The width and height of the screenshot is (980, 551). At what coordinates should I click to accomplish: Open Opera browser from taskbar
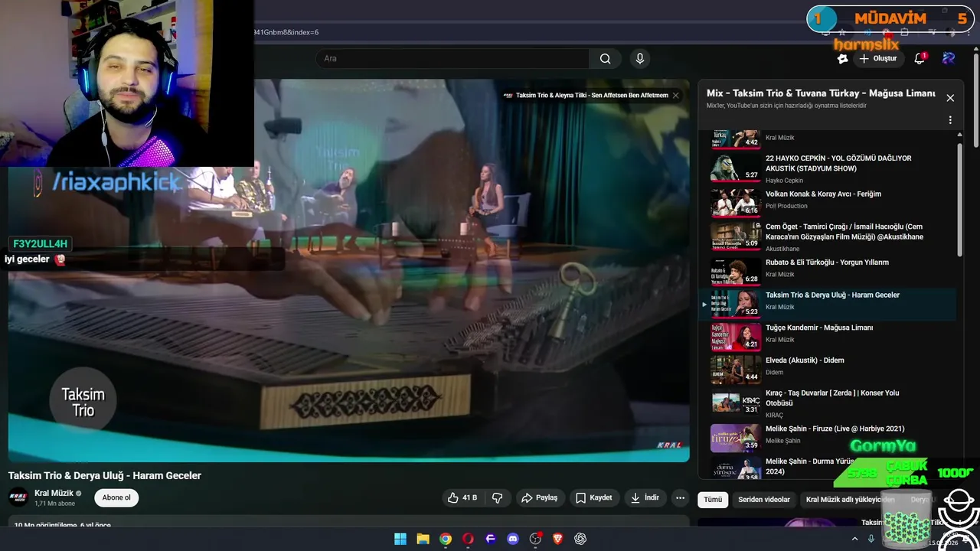(468, 539)
